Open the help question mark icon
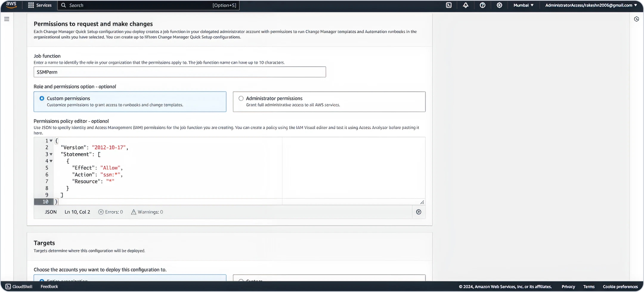 pos(482,5)
